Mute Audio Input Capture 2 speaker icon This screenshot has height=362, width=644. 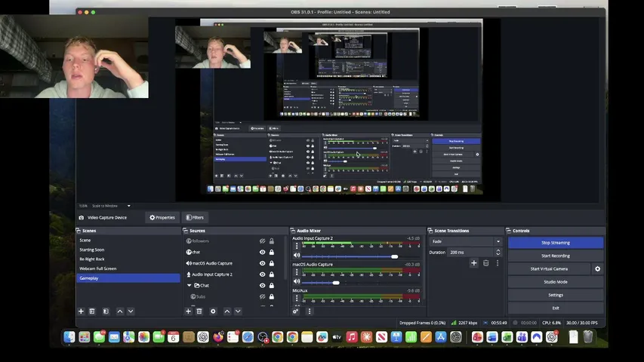297,256
